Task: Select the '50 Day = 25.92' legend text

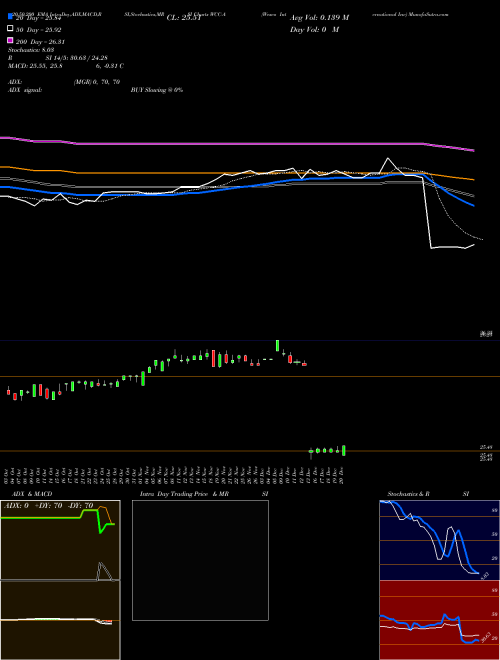Action: pyautogui.click(x=39, y=30)
